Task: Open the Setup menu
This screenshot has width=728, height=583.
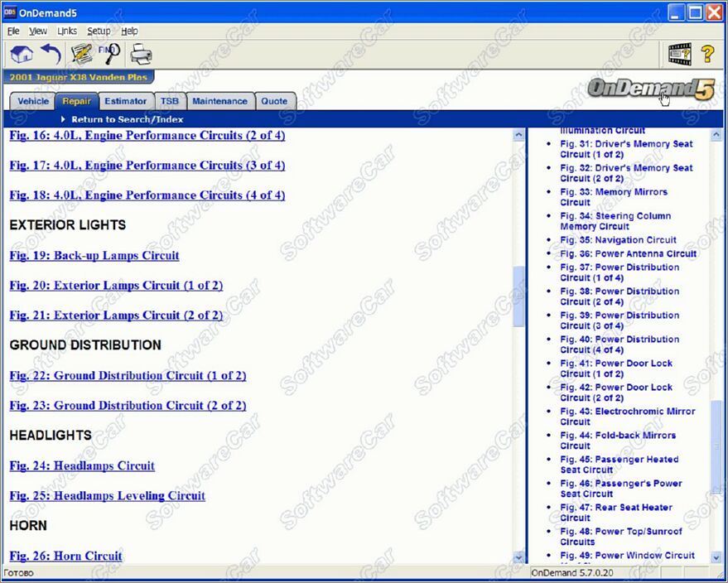Action: pos(99,31)
